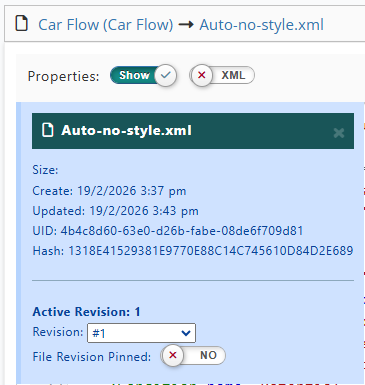
Task: Click the Active Revision: 1 heading
Action: click(86, 312)
